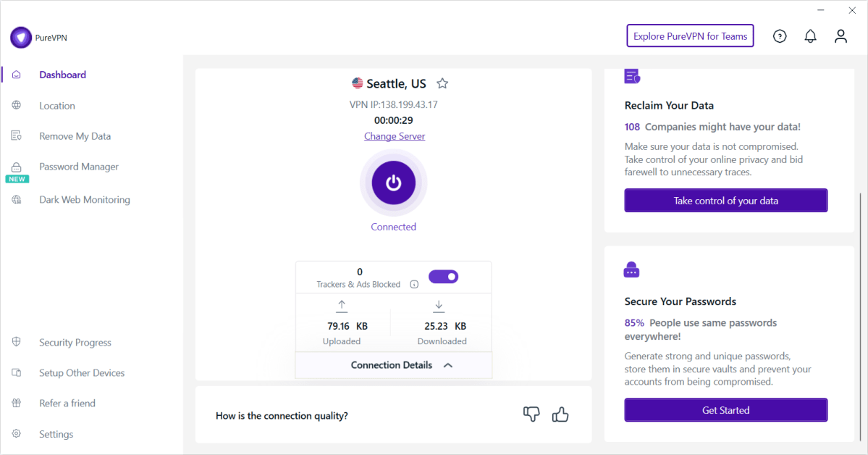Viewport: 868px width, 455px height.
Task: Open Dashboard in the sidebar
Action: click(x=62, y=75)
